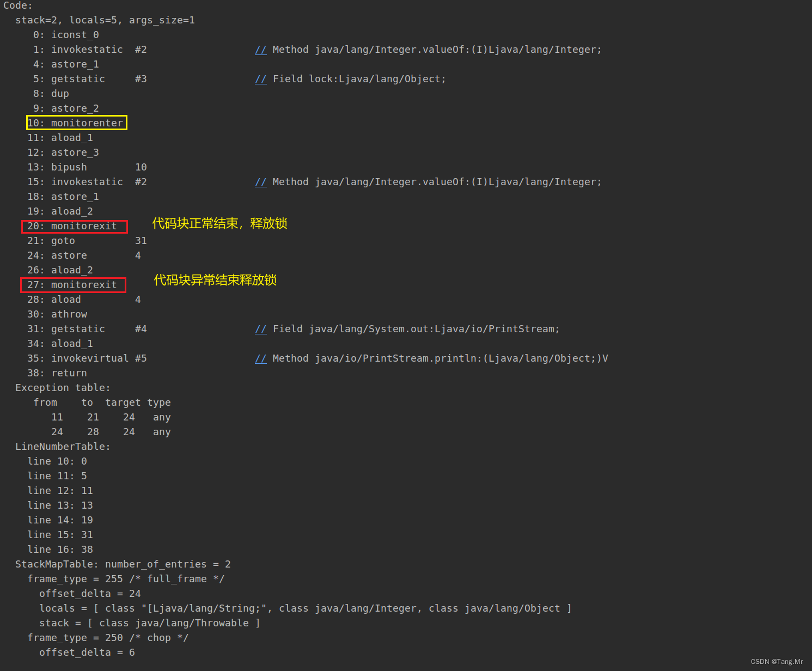Click the 'line 12: 11' entry
The height and width of the screenshot is (671, 812).
coord(60,491)
